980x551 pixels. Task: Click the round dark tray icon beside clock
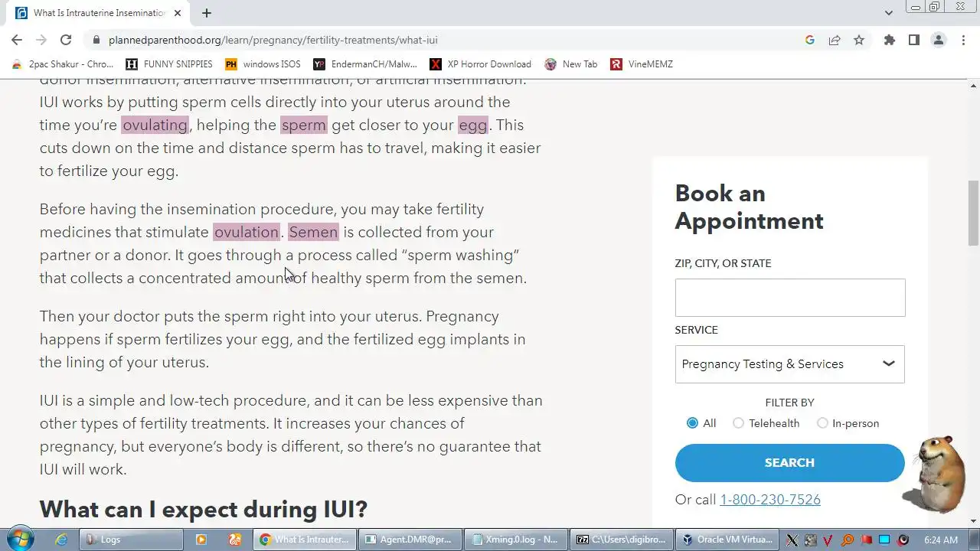903,540
